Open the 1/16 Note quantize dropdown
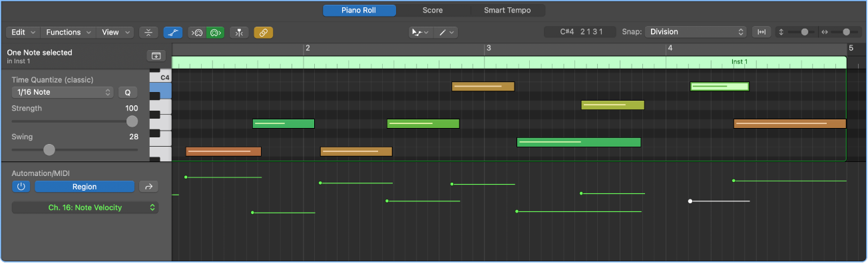Screen dimensions: 868x264 pyautogui.click(x=63, y=93)
